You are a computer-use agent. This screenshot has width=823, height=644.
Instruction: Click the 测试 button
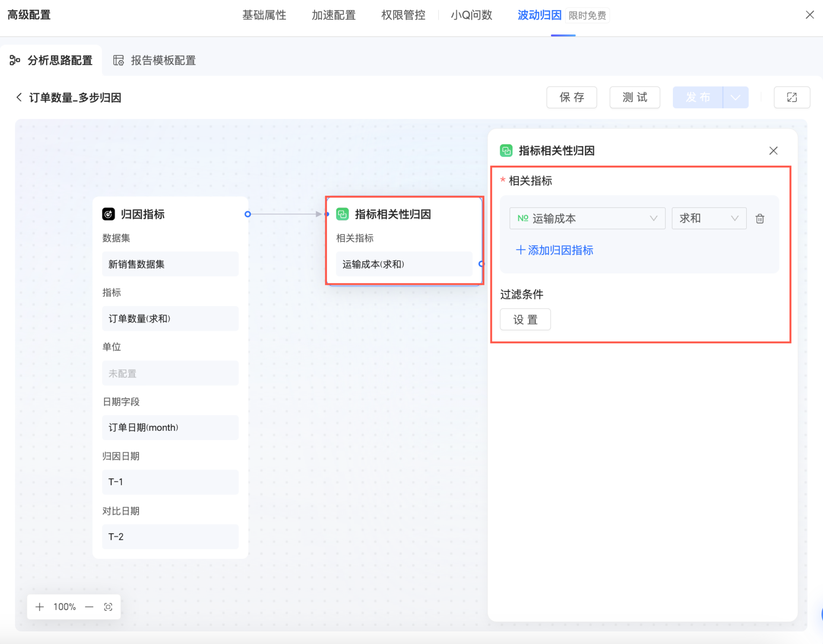pos(634,97)
